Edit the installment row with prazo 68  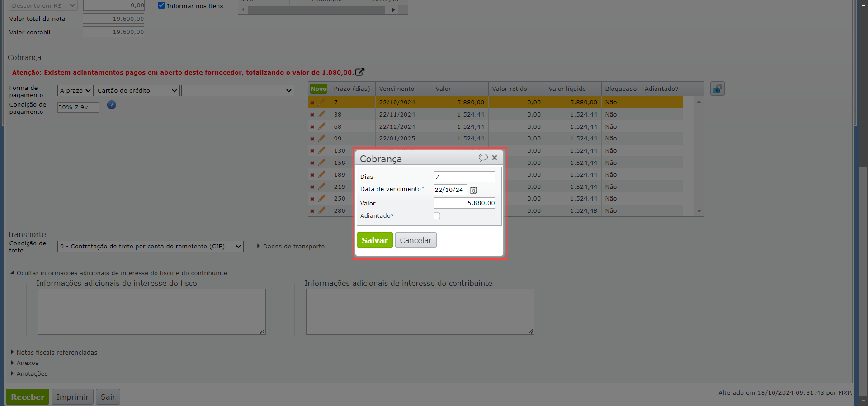tap(322, 126)
